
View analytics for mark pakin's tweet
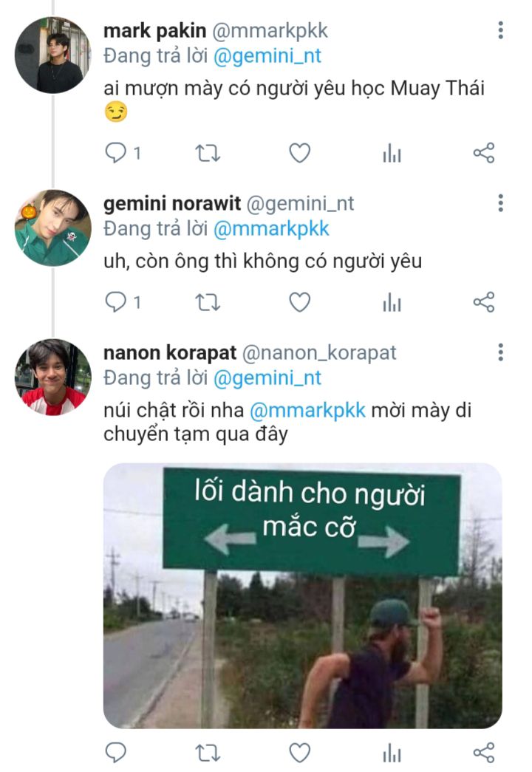click(392, 154)
